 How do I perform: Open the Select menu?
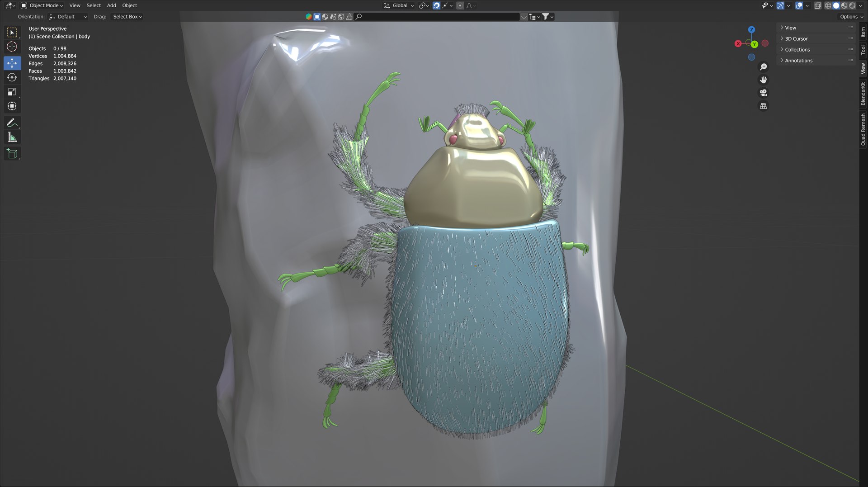pos(94,5)
